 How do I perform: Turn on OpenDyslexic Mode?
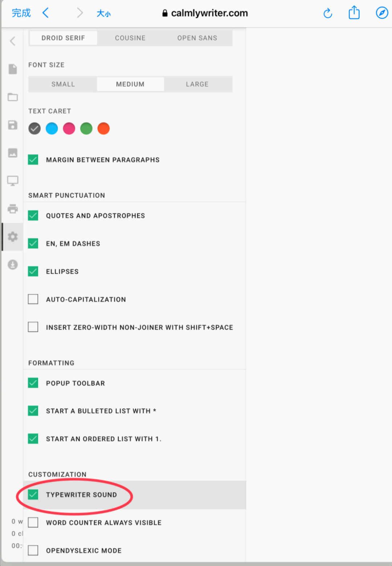tap(33, 550)
